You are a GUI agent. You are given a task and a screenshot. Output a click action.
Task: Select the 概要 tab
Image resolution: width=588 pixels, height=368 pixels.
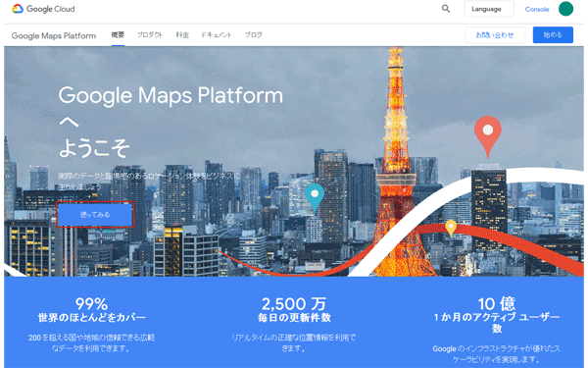click(x=118, y=35)
